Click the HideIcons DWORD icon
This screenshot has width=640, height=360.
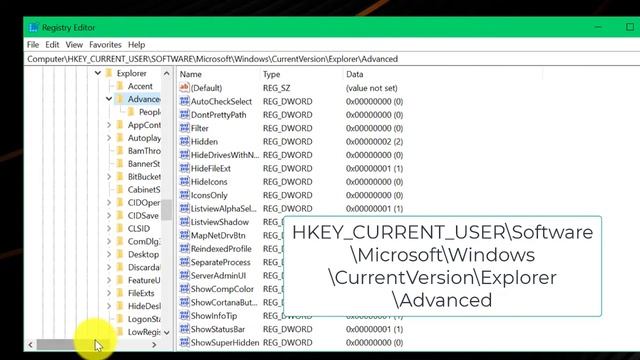tap(184, 181)
